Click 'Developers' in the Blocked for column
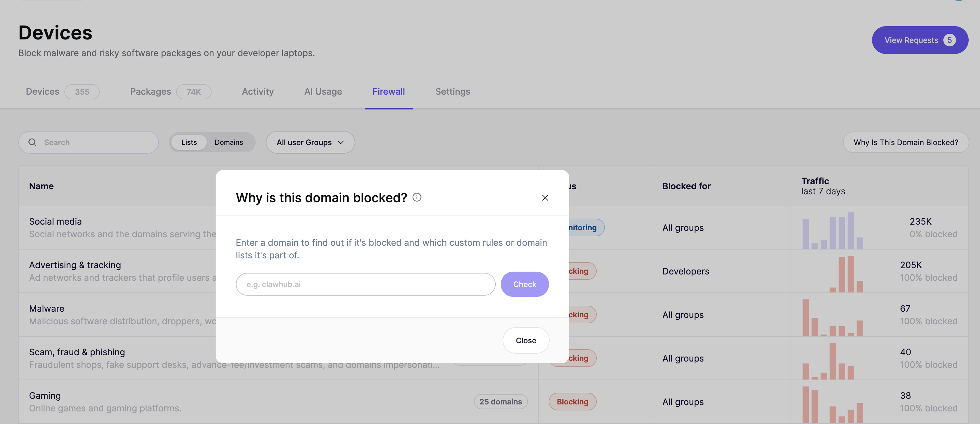The image size is (980, 424). point(685,271)
